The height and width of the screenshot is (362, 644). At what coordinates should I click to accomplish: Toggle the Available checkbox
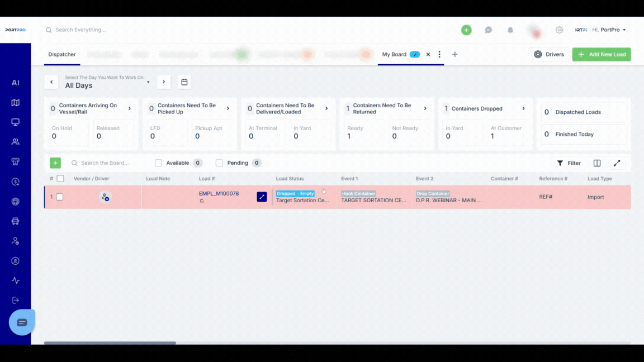[x=158, y=163]
